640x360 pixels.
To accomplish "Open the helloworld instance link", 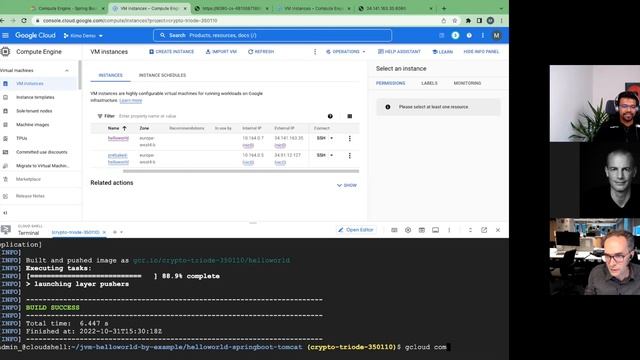I will tap(118, 138).
